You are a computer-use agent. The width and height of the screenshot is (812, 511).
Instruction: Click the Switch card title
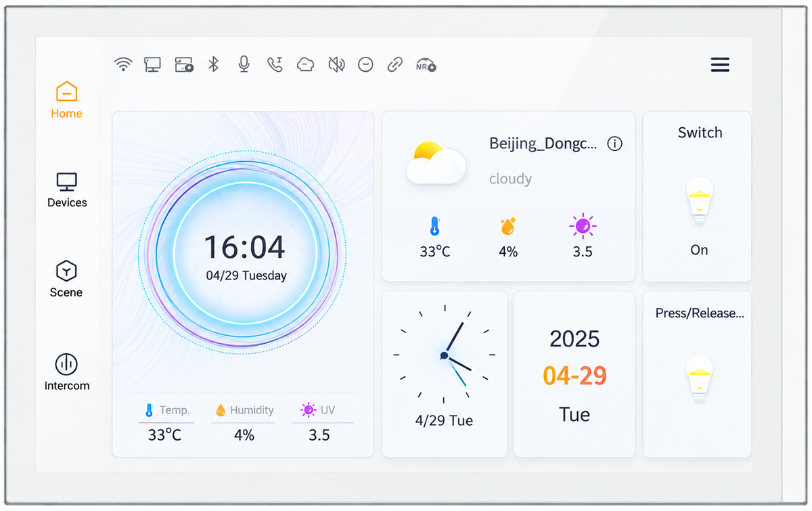click(700, 133)
